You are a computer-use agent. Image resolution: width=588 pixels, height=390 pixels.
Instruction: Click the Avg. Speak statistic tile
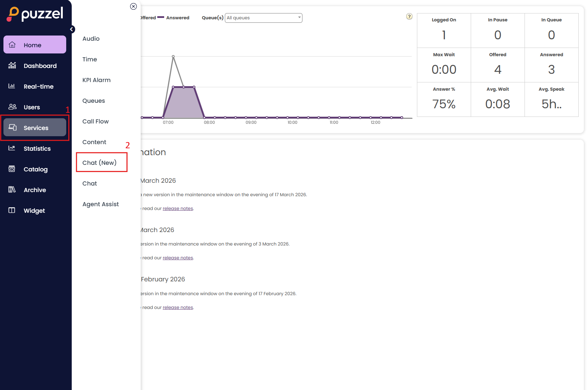551,100
